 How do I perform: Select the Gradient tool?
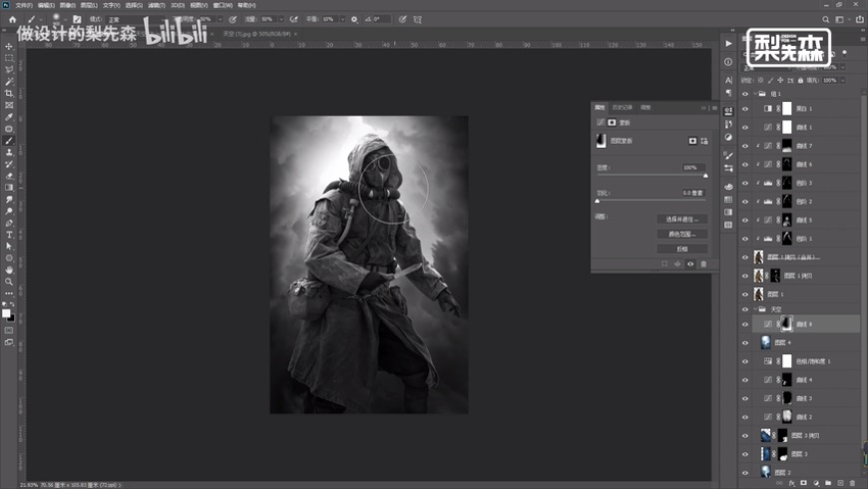coord(9,188)
